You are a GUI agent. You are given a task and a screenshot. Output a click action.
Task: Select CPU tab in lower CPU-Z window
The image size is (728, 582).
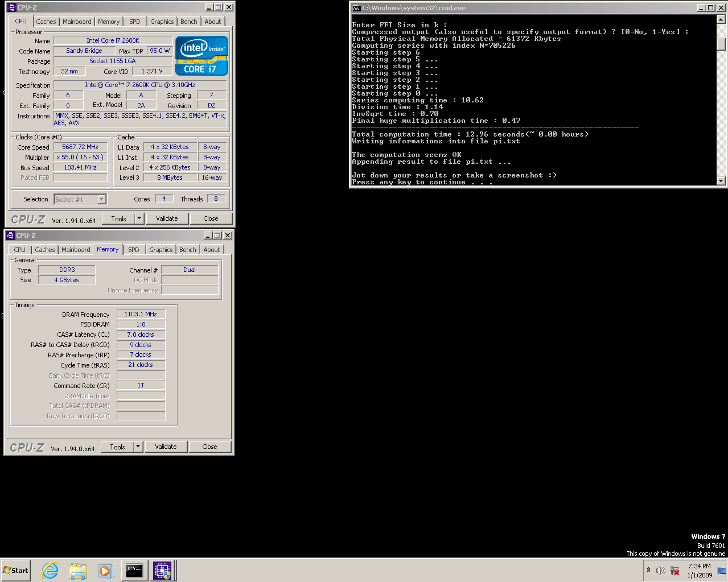[20, 250]
